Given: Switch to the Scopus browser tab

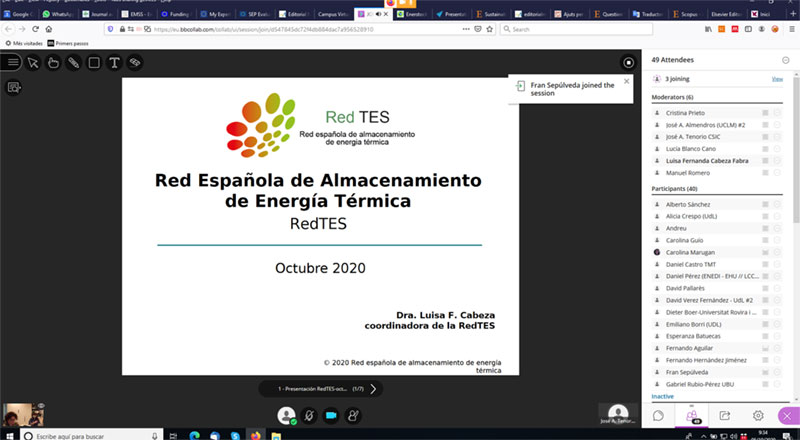Looking at the screenshot, I should pos(685,14).
